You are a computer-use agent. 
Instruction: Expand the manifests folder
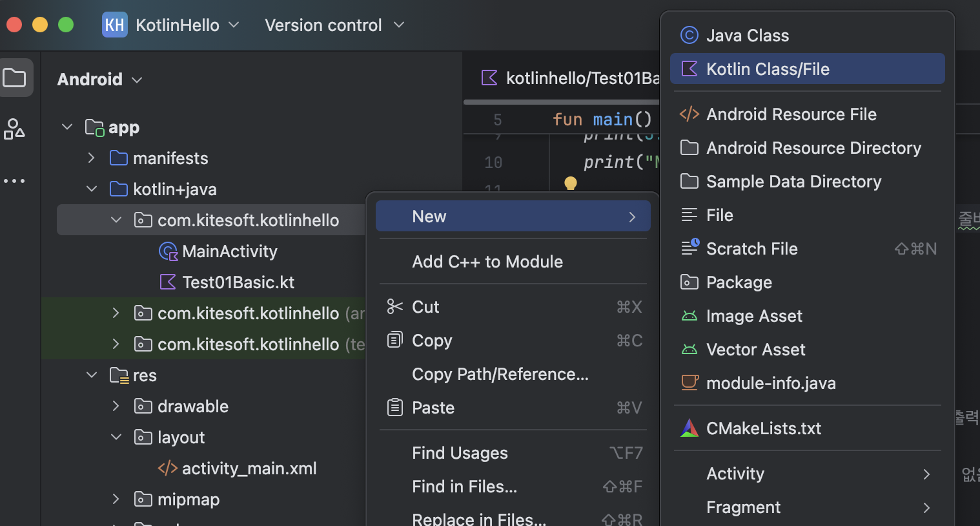point(91,158)
